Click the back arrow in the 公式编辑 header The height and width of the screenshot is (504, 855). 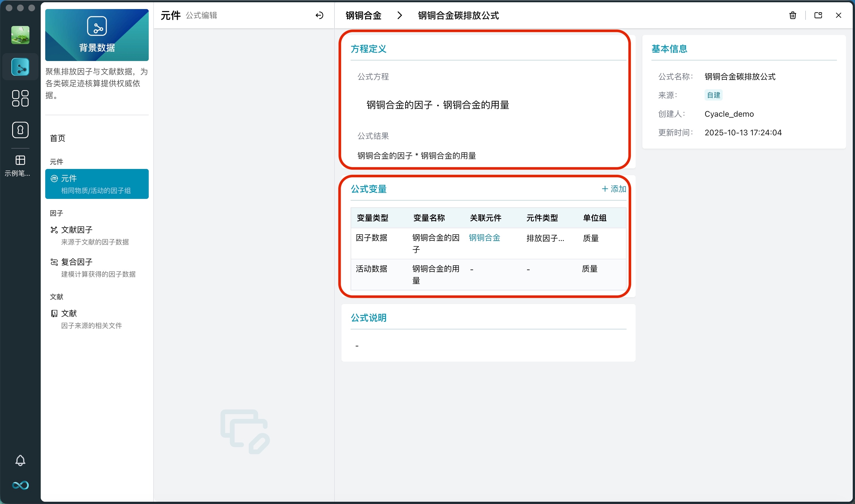(319, 15)
